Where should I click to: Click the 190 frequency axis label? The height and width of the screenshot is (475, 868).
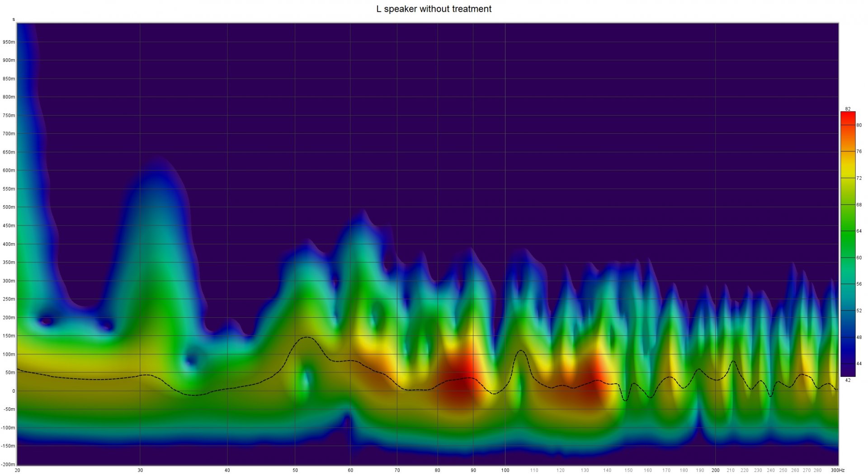(x=700, y=470)
